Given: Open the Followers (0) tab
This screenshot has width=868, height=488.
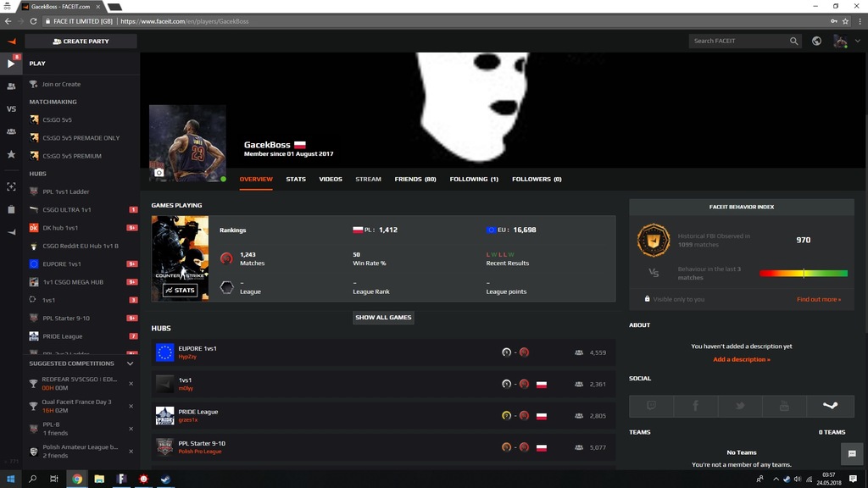Looking at the screenshot, I should tap(537, 180).
